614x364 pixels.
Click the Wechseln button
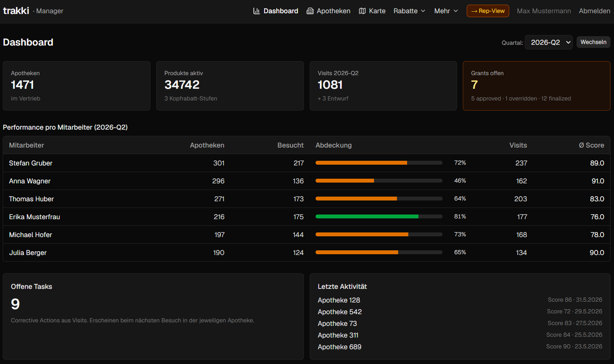[x=593, y=42]
